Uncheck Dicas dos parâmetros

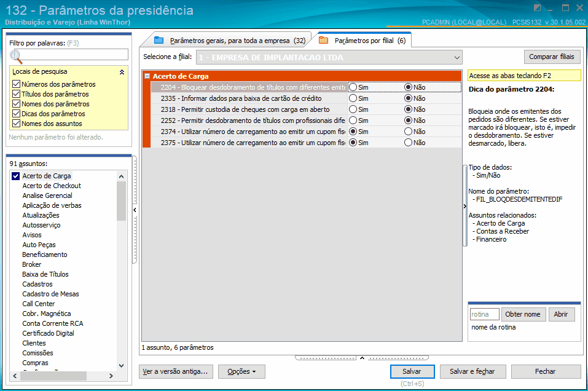(x=16, y=113)
